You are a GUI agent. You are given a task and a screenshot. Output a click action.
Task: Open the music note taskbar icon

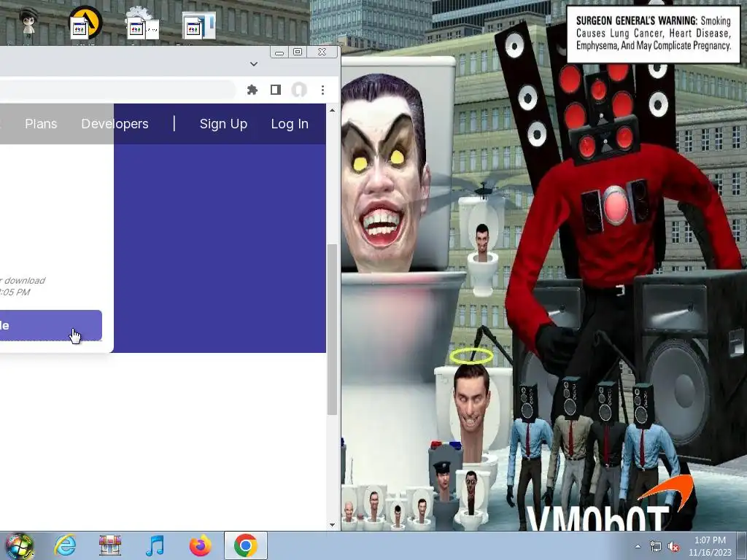[x=155, y=545]
